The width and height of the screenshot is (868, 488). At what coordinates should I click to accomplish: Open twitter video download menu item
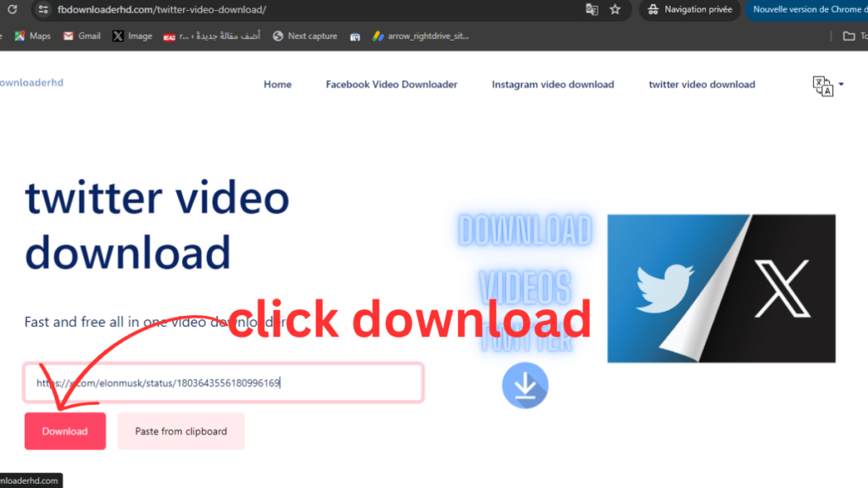701,84
